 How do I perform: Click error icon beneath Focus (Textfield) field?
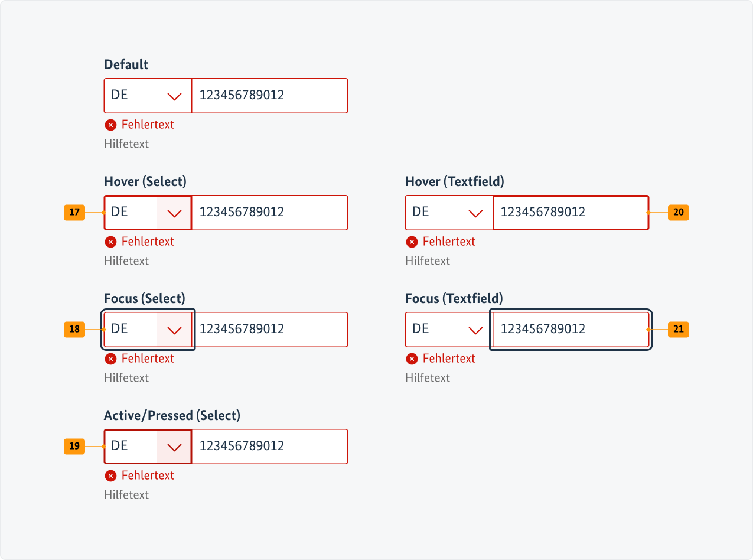click(x=411, y=359)
